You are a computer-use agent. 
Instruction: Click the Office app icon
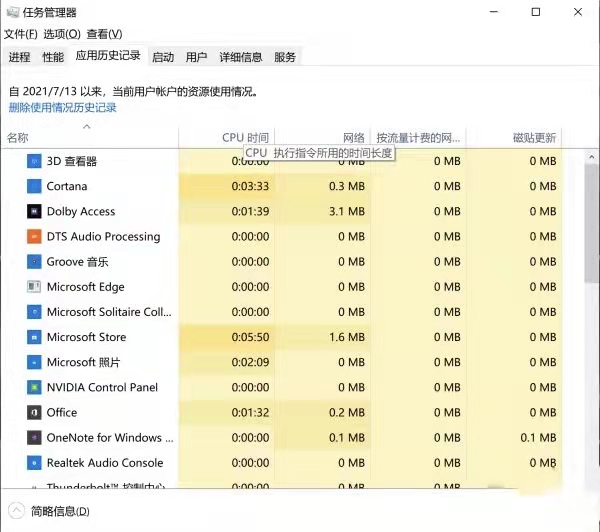point(34,413)
